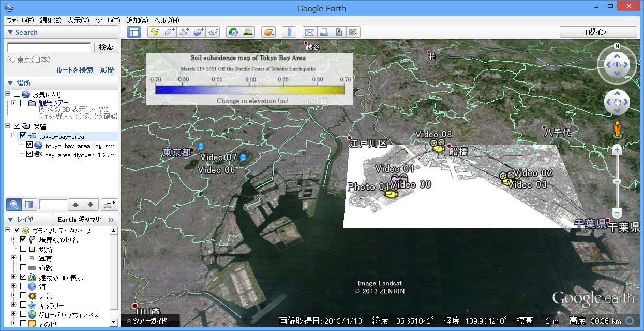Enable the 道路 (roads) layer checkbox
The height and width of the screenshot is (331, 644).
(x=23, y=268)
